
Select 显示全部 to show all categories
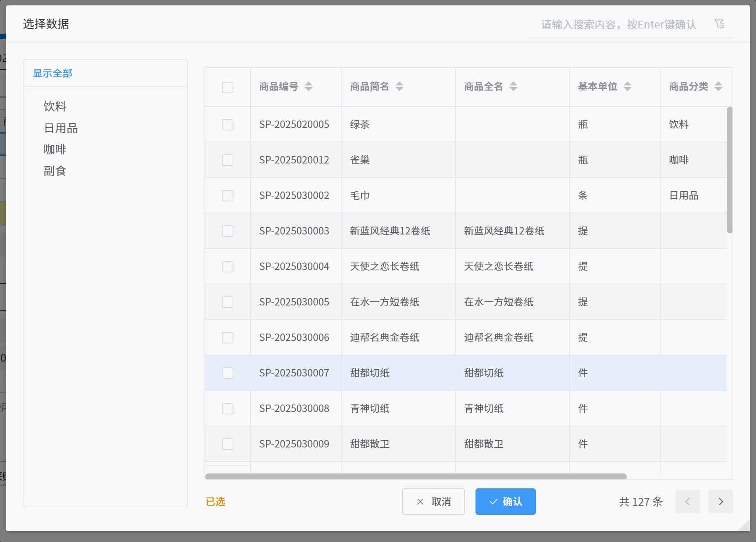pos(52,73)
